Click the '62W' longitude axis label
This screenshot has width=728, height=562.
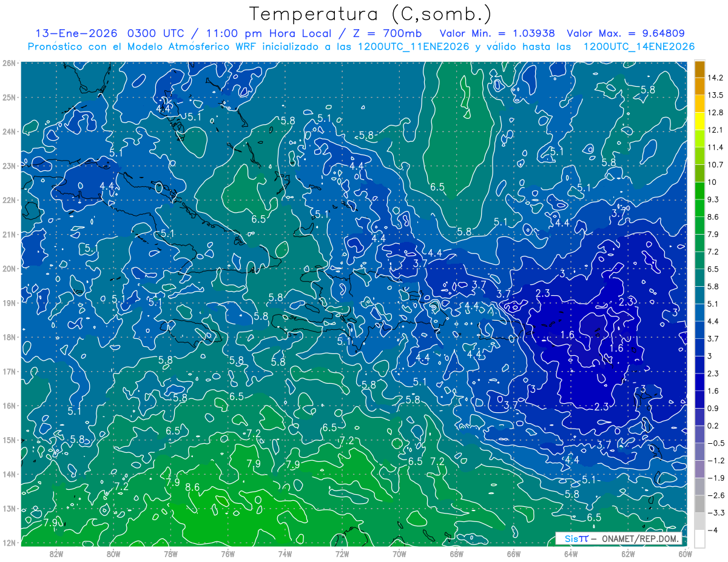click(x=627, y=554)
